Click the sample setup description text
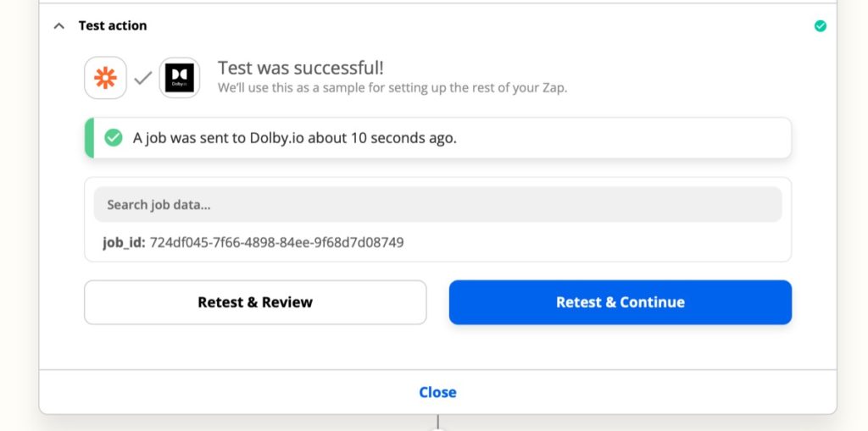The width and height of the screenshot is (868, 431). (392, 87)
